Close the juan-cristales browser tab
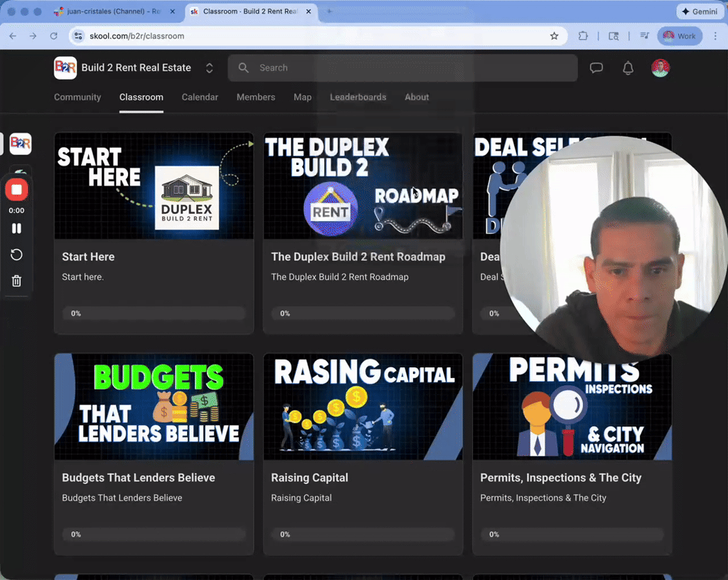Screen dimensions: 728x580 click(173, 11)
